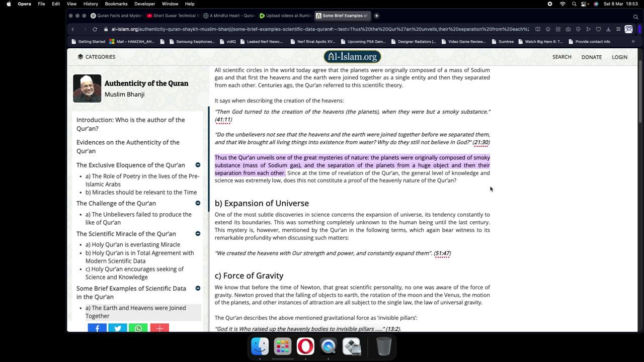Open the ad blocker shield icon
This screenshot has height=362, width=644.
click(x=578, y=29)
